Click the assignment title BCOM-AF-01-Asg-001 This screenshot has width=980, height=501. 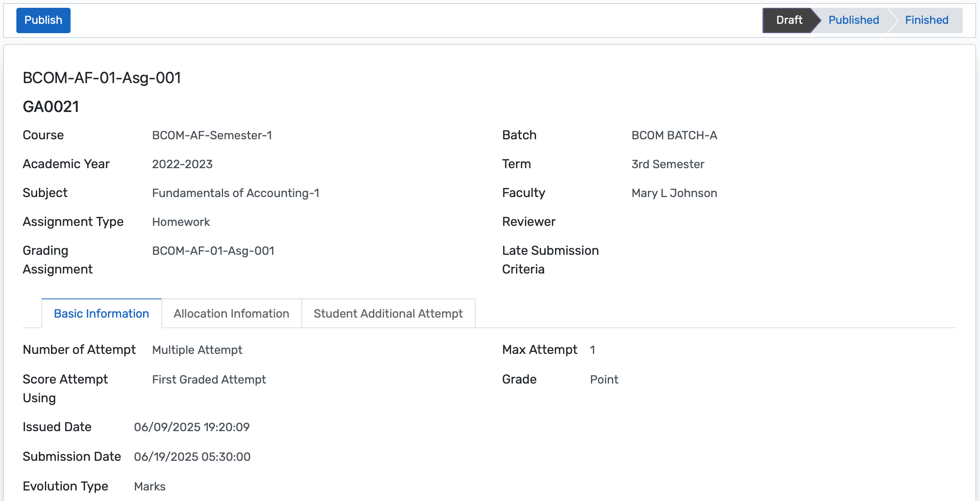(102, 77)
